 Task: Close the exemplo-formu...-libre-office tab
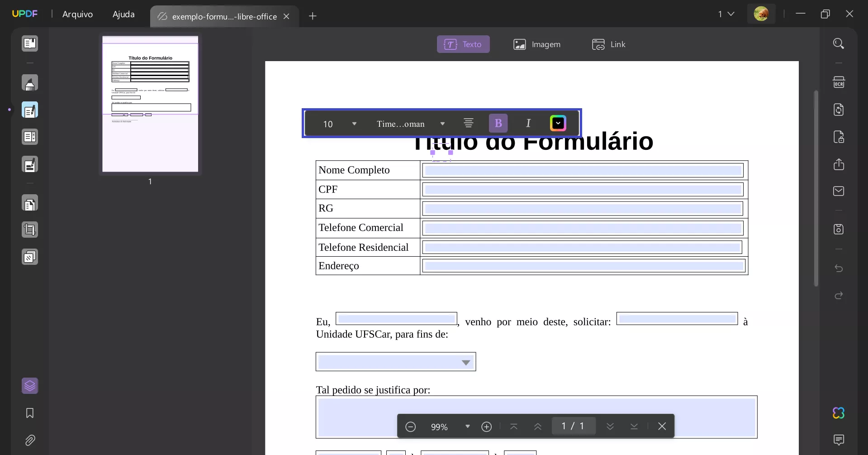point(286,16)
